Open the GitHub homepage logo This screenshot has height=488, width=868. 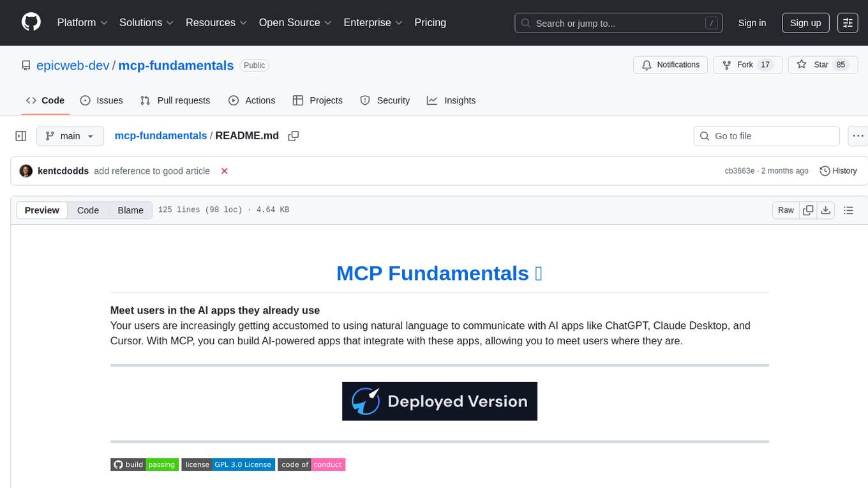tap(31, 22)
